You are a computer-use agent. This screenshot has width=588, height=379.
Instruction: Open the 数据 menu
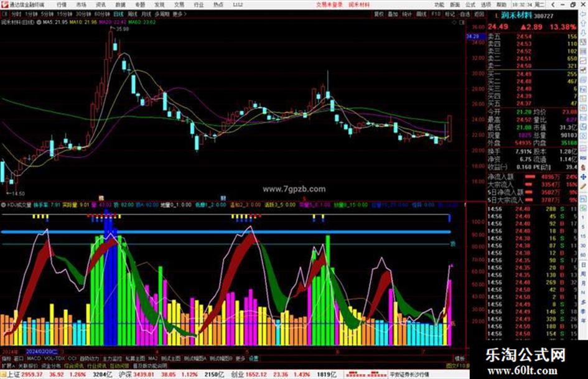[x=120, y=4]
